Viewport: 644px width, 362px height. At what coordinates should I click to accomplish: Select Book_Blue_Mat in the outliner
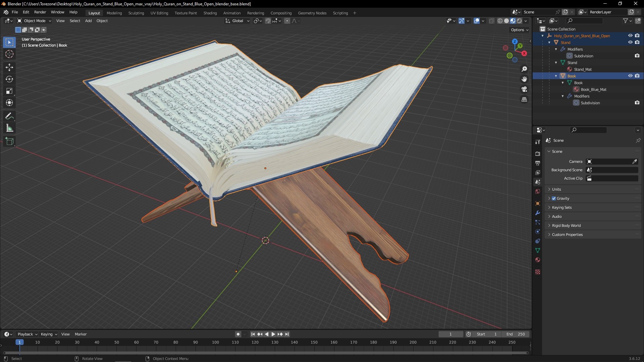[x=593, y=89]
